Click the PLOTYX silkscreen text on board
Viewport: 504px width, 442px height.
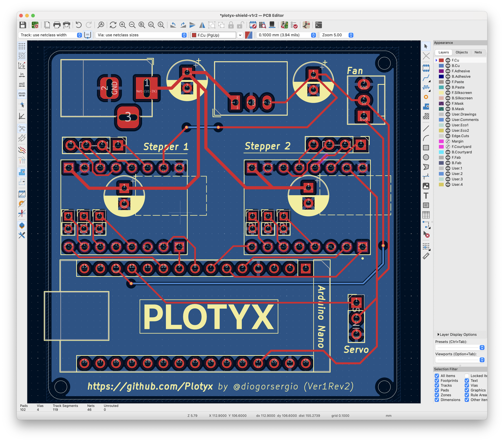pyautogui.click(x=209, y=317)
